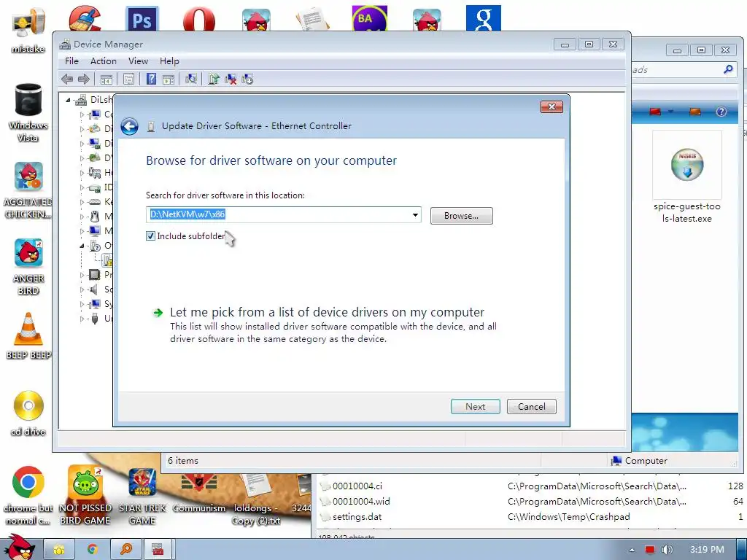Click the blue Help question-mark toolbar icon
The image size is (747, 560).
tap(151, 79)
